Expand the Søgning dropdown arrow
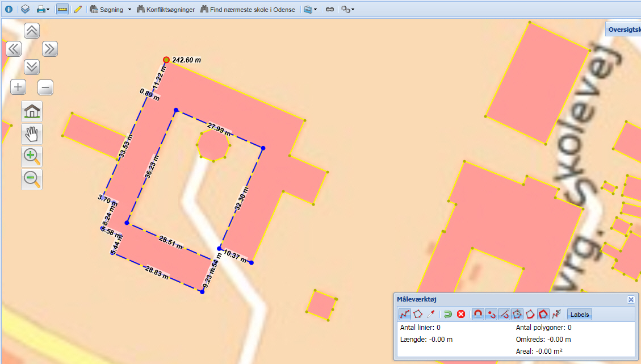 [x=129, y=10]
